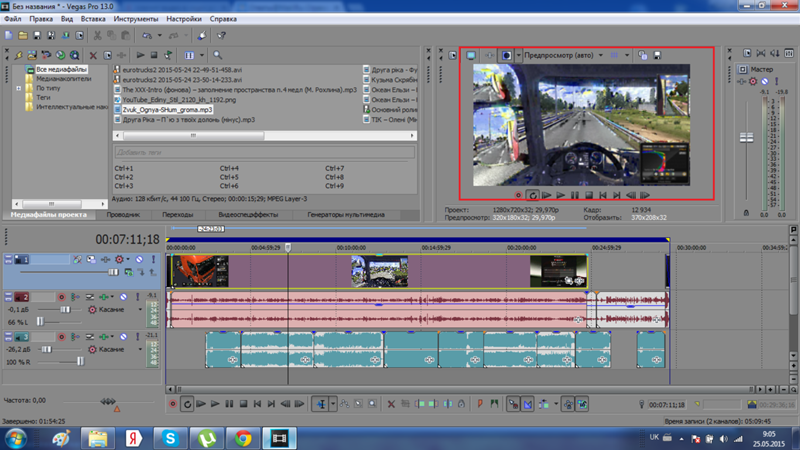Click the Open project folder icon

pyautogui.click(x=23, y=36)
